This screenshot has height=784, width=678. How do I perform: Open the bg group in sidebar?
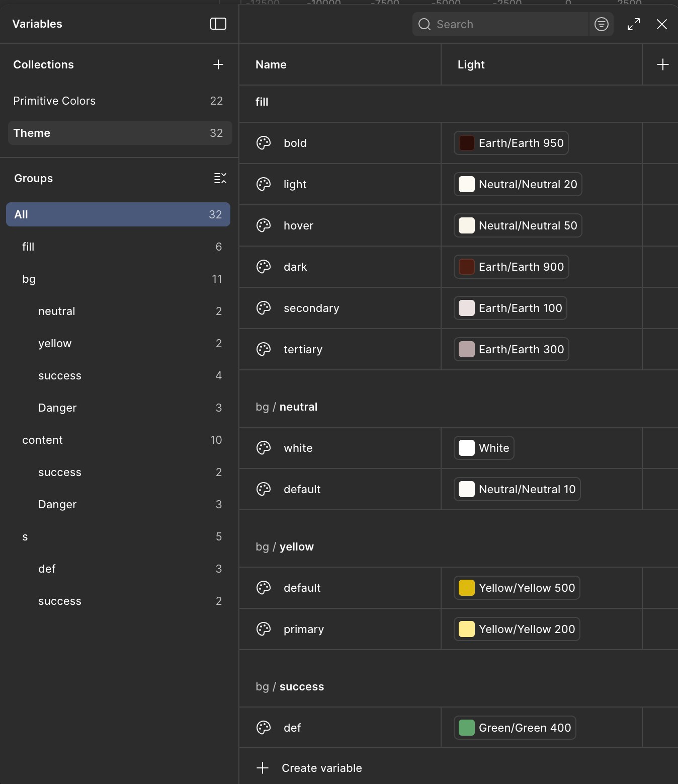click(x=118, y=279)
